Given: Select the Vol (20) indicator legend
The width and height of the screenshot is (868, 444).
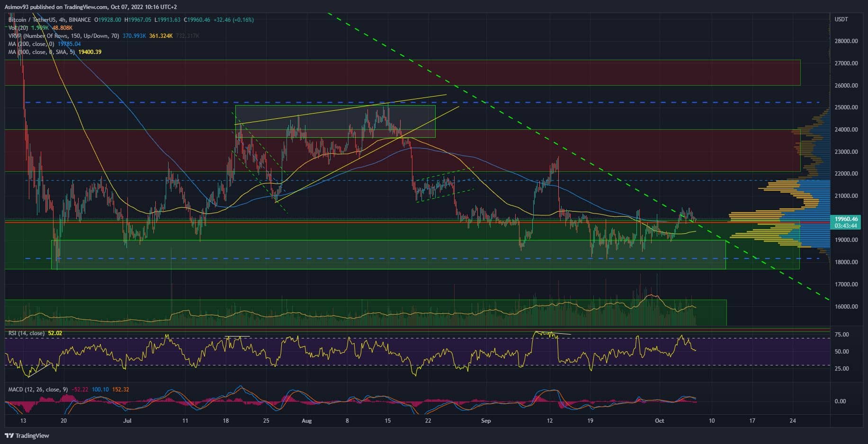Looking at the screenshot, I should pyautogui.click(x=18, y=28).
